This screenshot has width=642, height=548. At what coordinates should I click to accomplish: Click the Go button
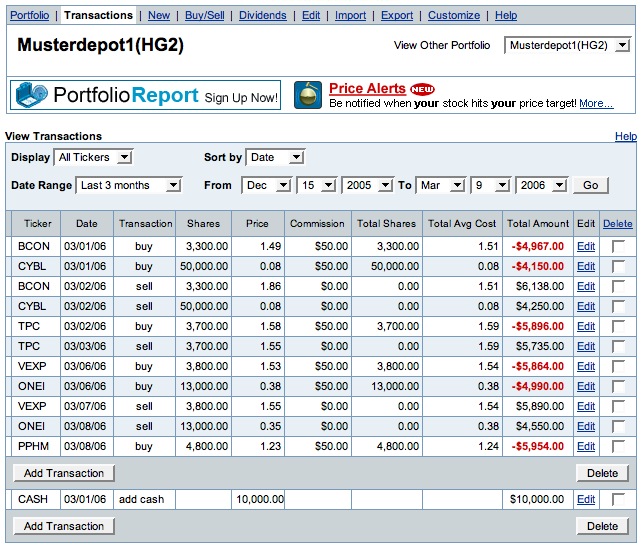591,186
